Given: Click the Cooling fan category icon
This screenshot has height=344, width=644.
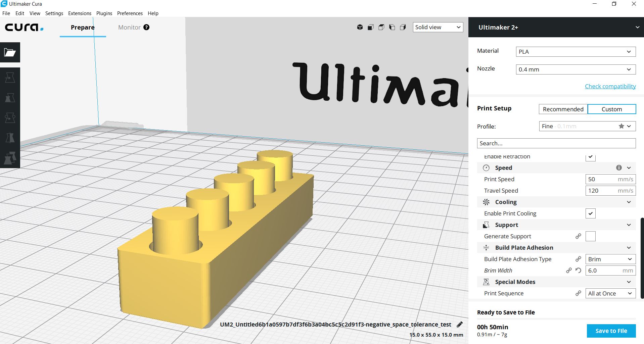Looking at the screenshot, I should coord(486,202).
